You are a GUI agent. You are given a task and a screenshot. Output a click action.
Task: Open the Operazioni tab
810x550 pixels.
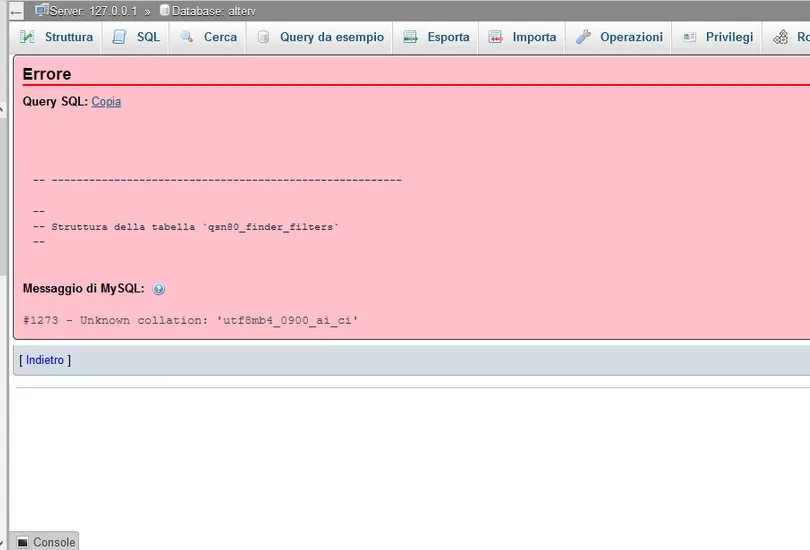pyautogui.click(x=619, y=37)
